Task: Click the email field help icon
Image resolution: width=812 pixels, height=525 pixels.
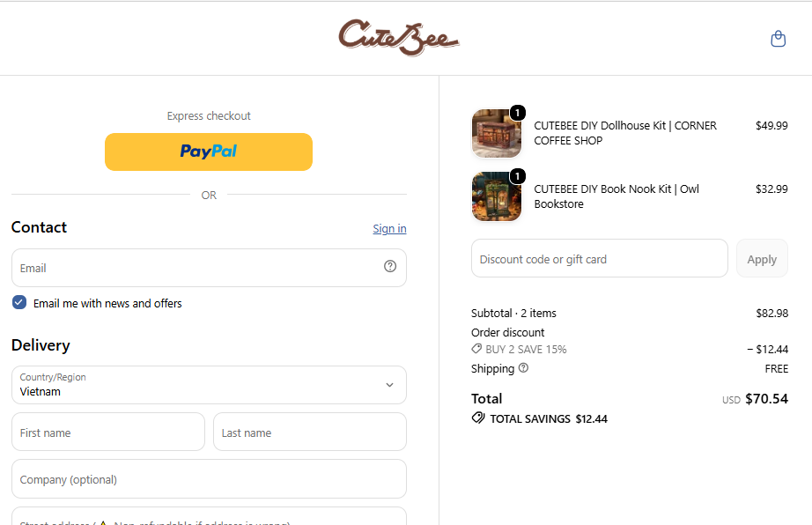Action: click(390, 266)
